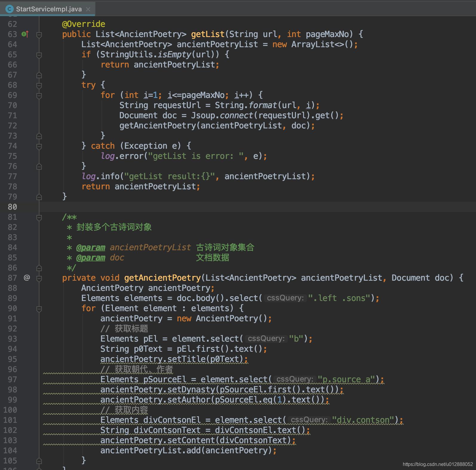Click the "getList is error: " string
476x470 pixels.
click(196, 156)
